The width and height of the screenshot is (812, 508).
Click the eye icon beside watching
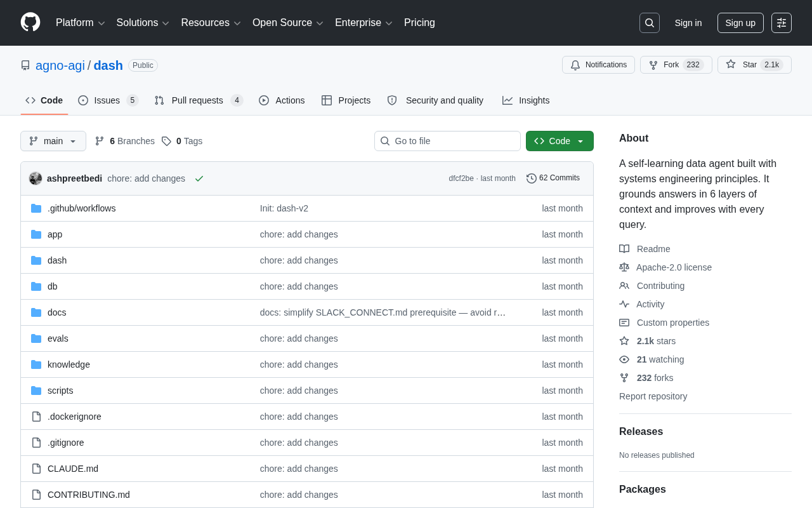(x=624, y=359)
